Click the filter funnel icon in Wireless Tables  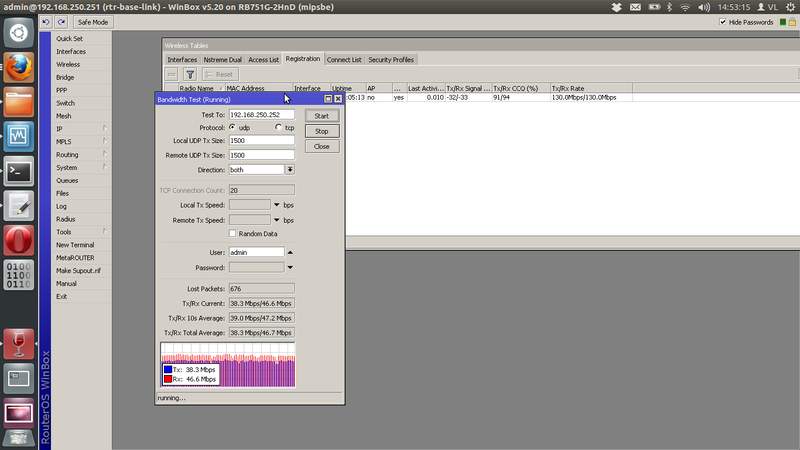190,74
